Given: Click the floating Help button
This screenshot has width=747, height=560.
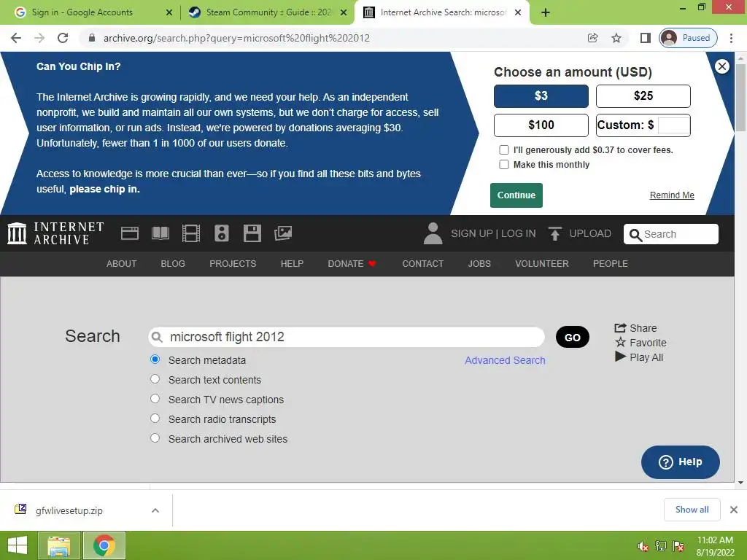Looking at the screenshot, I should (x=681, y=462).
